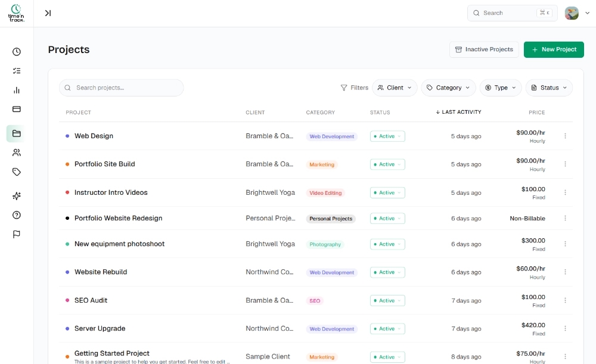The height and width of the screenshot is (364, 596).
Task: Open the flag feedback icon in sidebar
Action: [x=16, y=234]
